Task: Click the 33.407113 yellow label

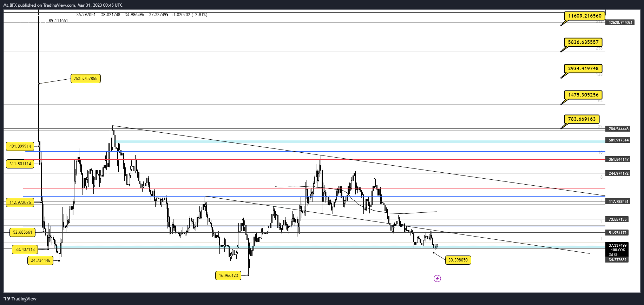Action: point(25,250)
